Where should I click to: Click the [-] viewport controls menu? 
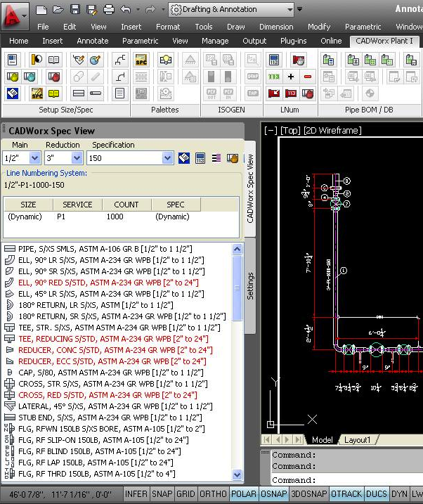tap(271, 131)
